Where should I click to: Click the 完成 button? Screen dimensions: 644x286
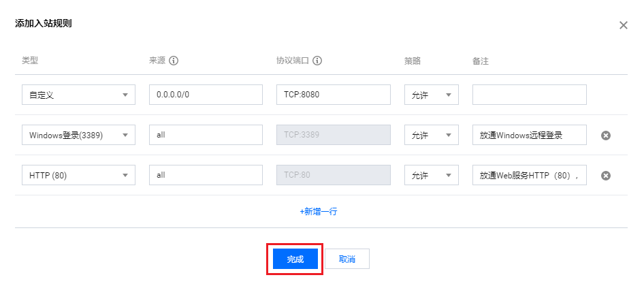[x=295, y=259]
